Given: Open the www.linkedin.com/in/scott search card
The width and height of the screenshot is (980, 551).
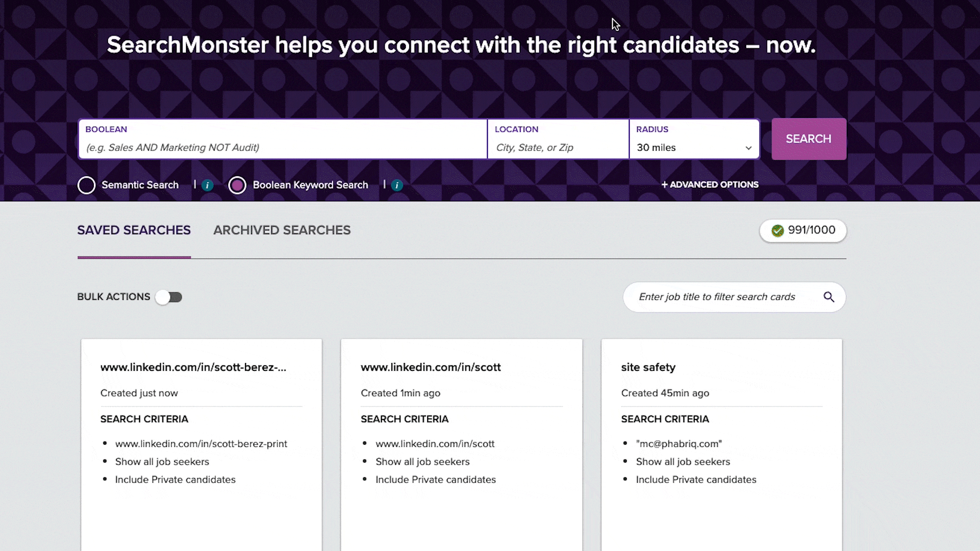Looking at the screenshot, I should click(x=462, y=445).
